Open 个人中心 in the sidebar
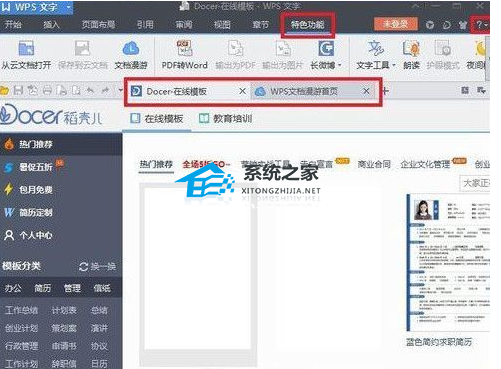Image resolution: width=501 pixels, height=369 pixels. [61, 235]
